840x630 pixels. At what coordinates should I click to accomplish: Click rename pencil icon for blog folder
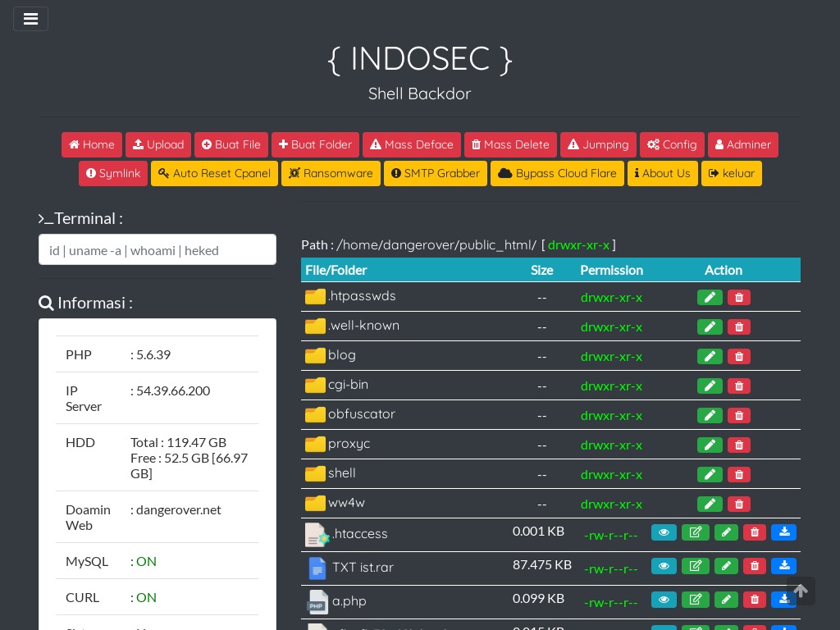(x=710, y=356)
